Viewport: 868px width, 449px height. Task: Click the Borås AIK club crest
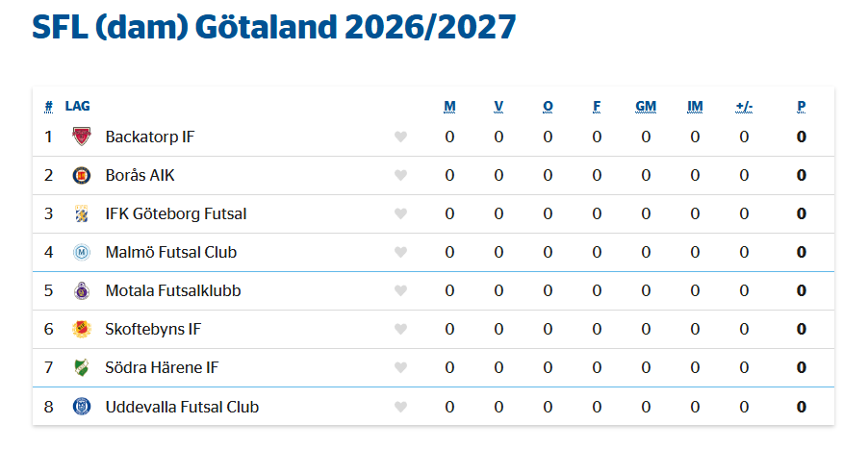pos(82,175)
